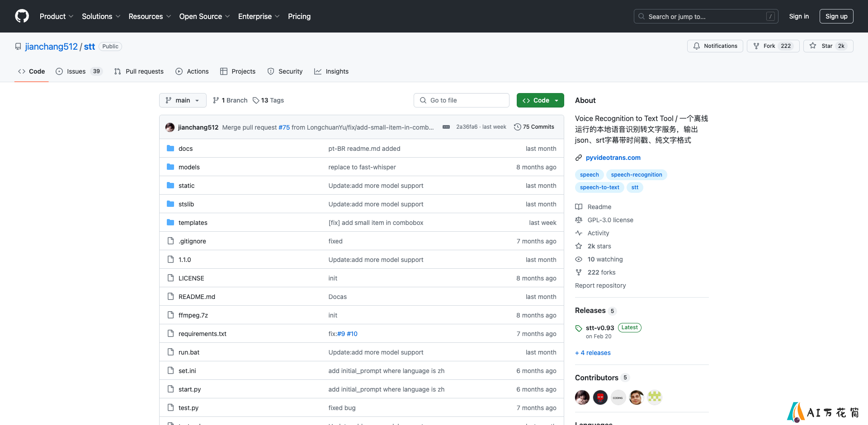Click the Search or jump to field

pos(706,16)
